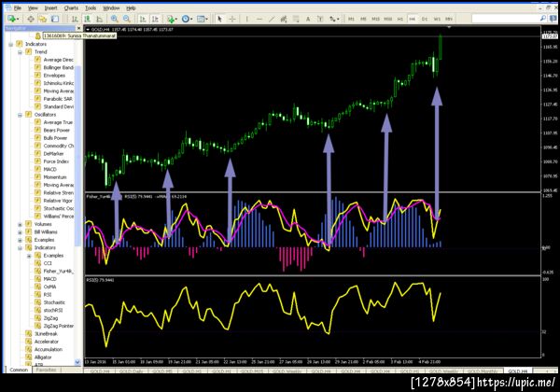The width and height of the screenshot is (560, 392).
Task: Switch chart to Line Chart type
Action: pos(100,19)
